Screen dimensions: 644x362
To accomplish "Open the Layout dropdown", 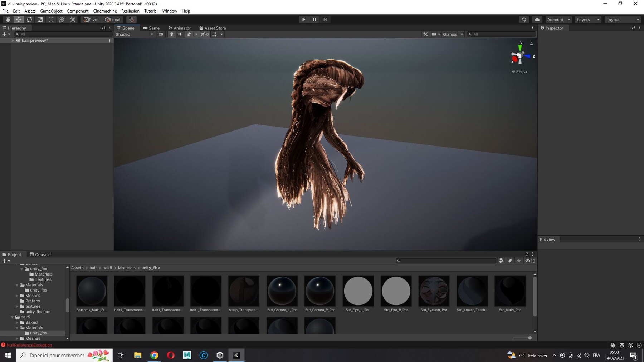I will (622, 19).
